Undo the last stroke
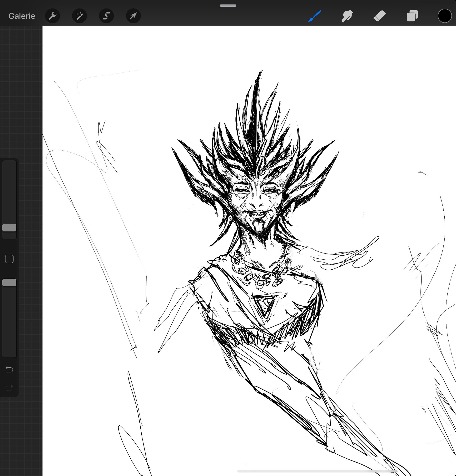456x476 pixels. 9,369
